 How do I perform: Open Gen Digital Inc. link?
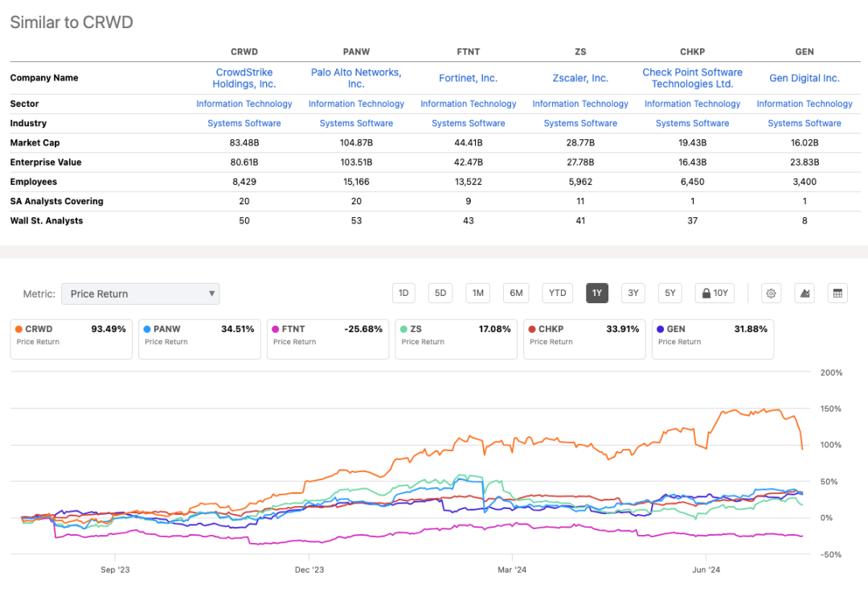pos(805,78)
